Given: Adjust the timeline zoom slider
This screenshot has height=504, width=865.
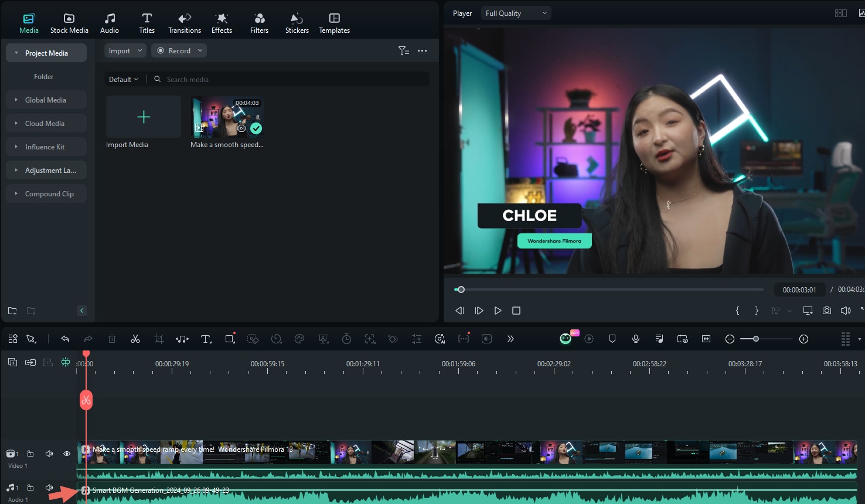Looking at the screenshot, I should (756, 339).
